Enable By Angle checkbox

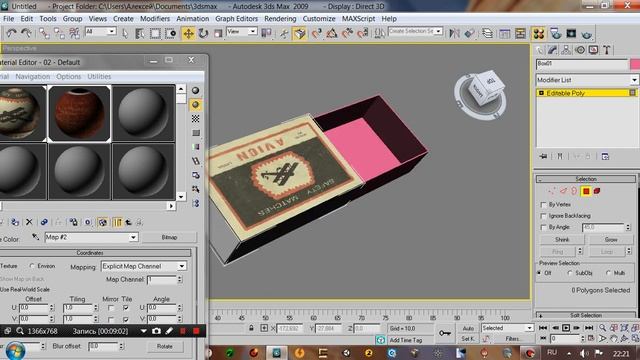[x=543, y=227]
